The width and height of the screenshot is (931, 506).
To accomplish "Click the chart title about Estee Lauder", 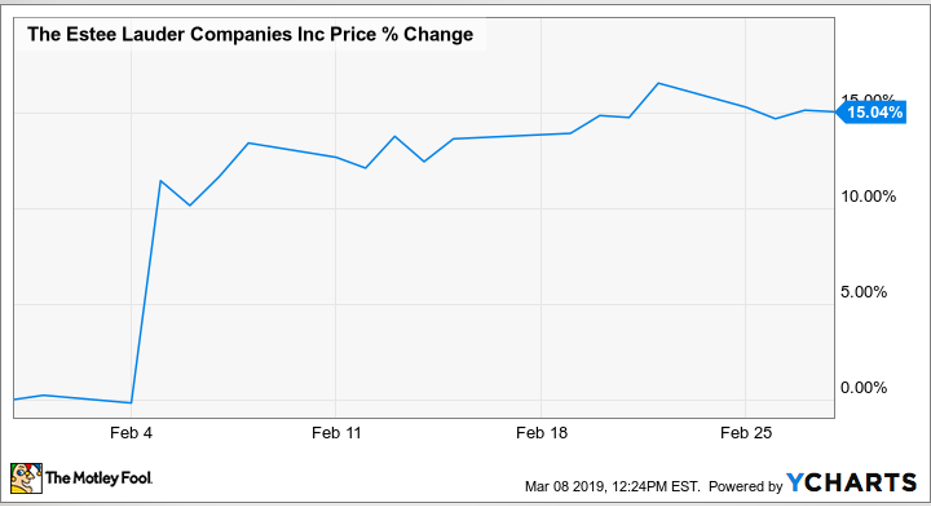I will pyautogui.click(x=250, y=35).
